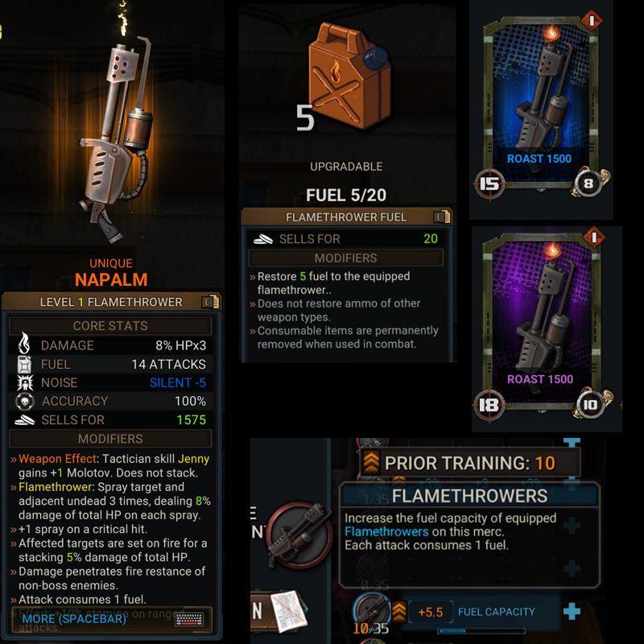
Task: Click the accuracy skull icon
Action: (25, 401)
